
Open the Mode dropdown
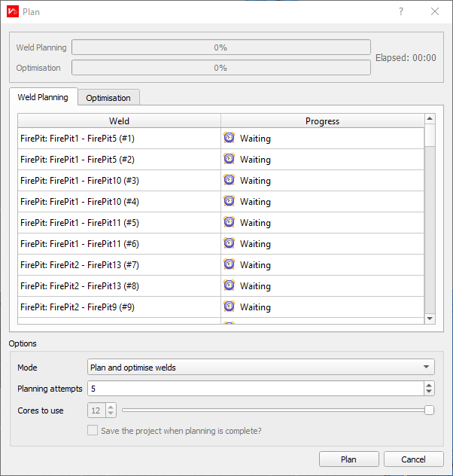coord(261,367)
